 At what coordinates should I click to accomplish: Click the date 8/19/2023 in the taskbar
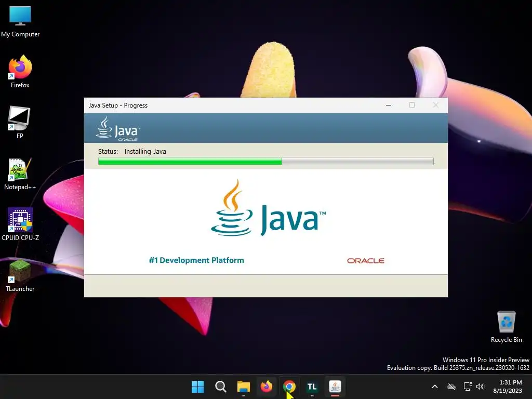point(508,391)
